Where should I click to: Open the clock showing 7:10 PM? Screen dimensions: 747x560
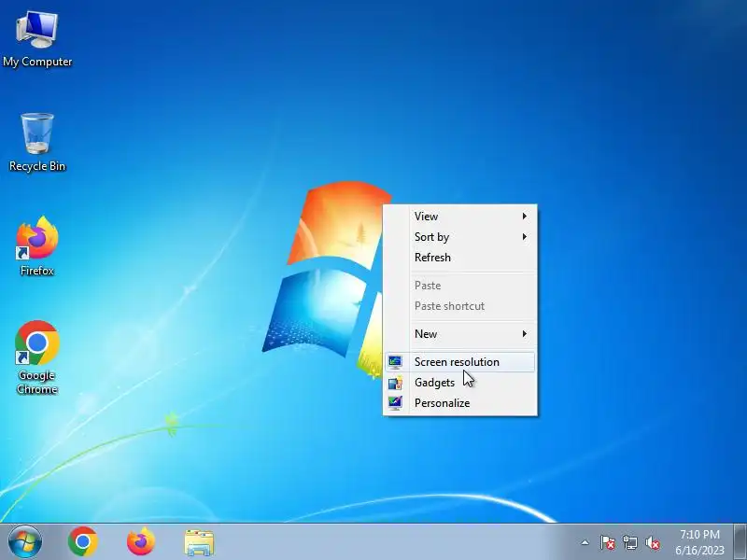pos(699,542)
